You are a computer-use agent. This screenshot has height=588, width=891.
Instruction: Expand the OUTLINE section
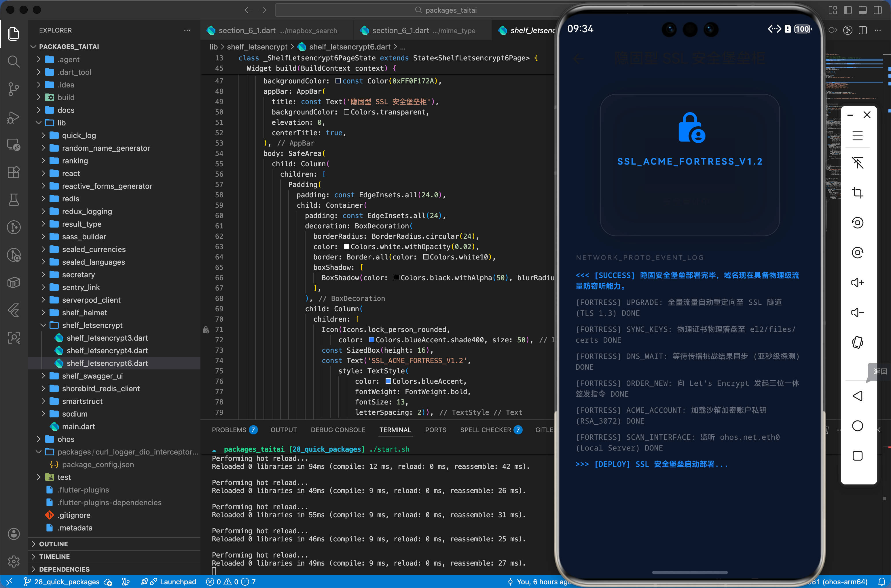[x=53, y=544]
